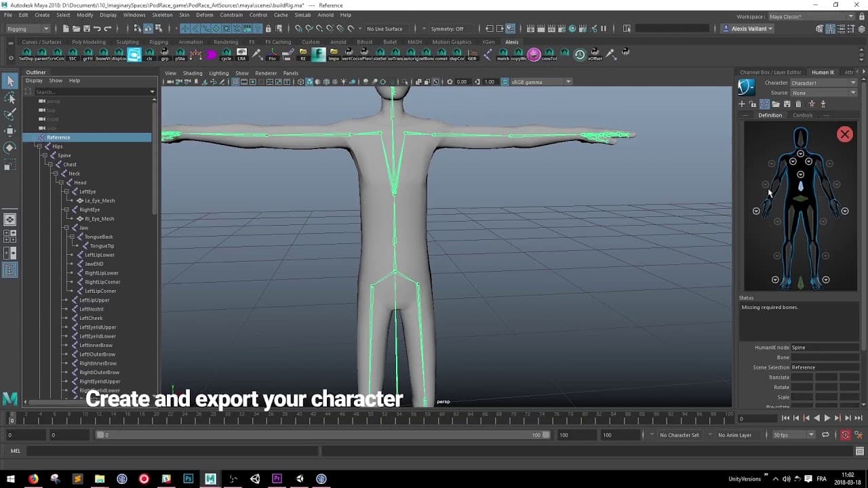
Task: Toggle the auto keyframe button
Action: point(845,435)
